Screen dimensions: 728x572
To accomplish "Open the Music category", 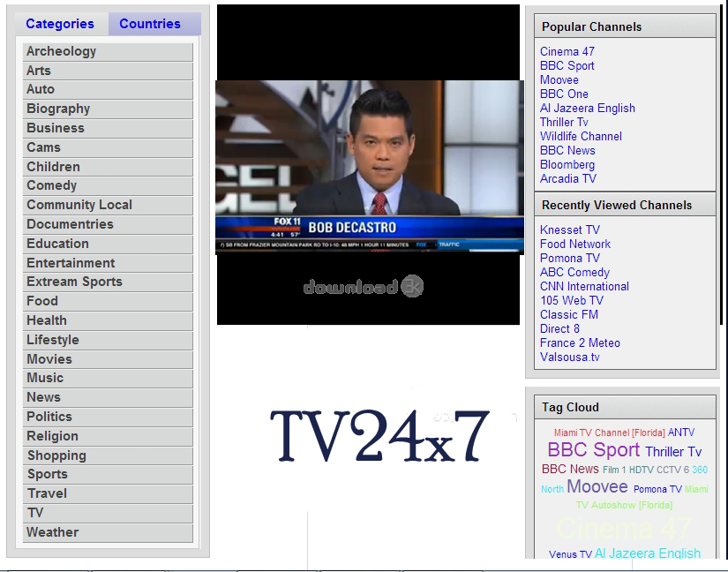I will 108,378.
